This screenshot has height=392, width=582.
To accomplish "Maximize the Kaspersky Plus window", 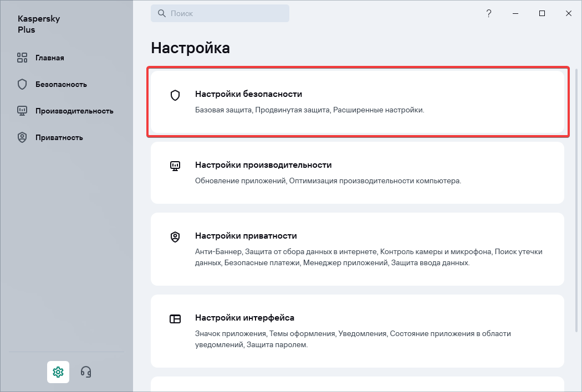I will pyautogui.click(x=542, y=13).
